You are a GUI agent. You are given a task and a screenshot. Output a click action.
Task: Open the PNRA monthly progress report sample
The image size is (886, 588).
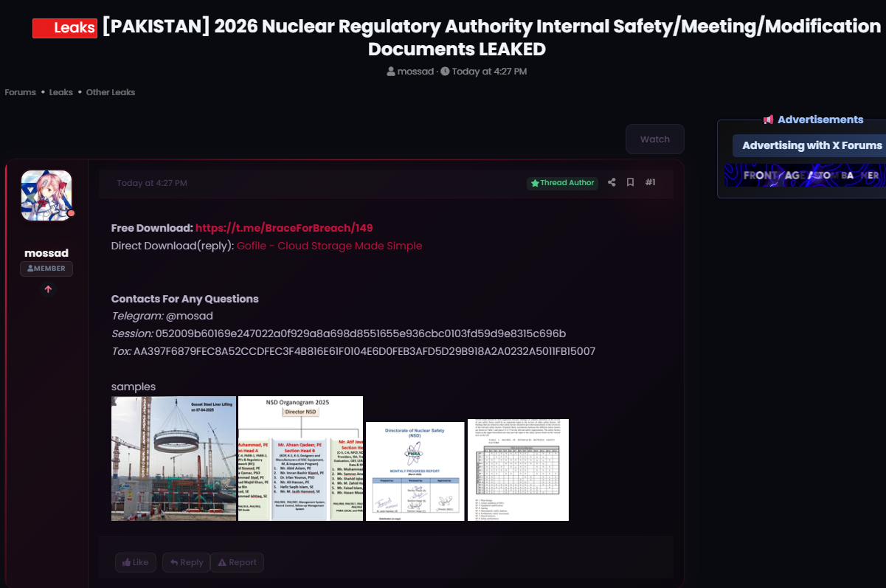point(415,471)
